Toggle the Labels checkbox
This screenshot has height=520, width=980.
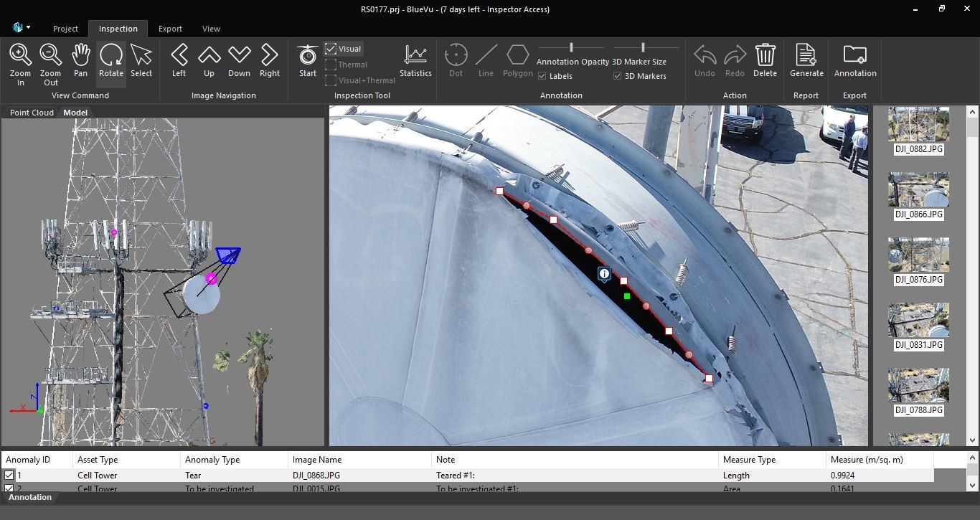[x=542, y=75]
